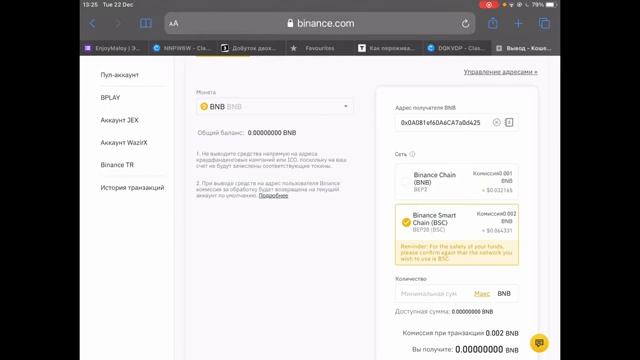Clear the recipient address with X icon

pyautogui.click(x=496, y=122)
